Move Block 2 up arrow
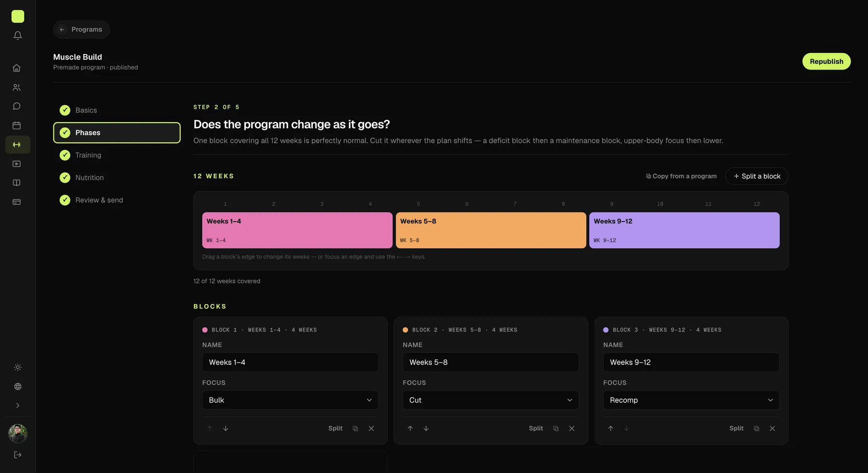Screen dimensions: 868x473 (x=410, y=429)
